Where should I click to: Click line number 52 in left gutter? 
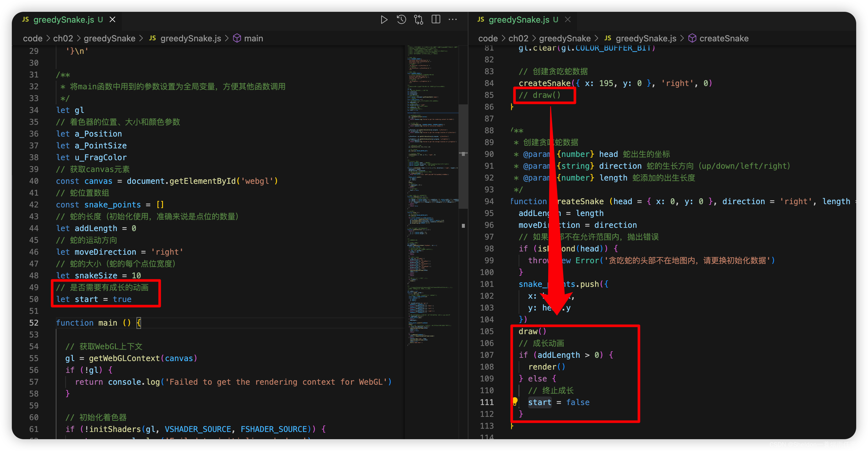pyautogui.click(x=34, y=323)
